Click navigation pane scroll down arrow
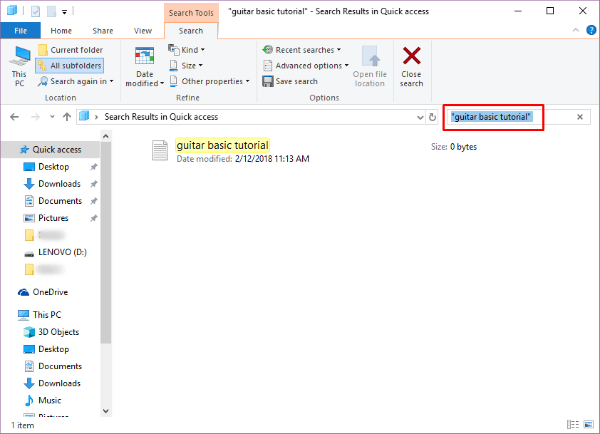 point(106,411)
